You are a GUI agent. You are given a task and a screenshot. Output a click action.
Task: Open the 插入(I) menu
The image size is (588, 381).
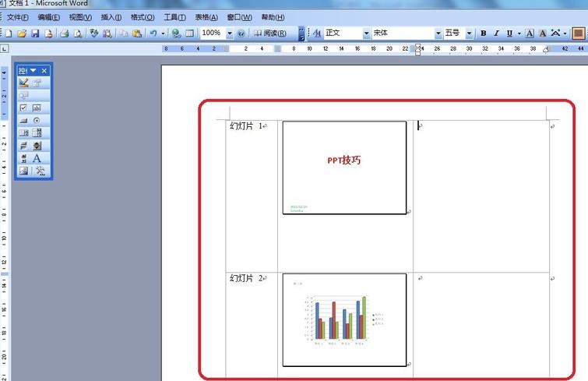(111, 17)
